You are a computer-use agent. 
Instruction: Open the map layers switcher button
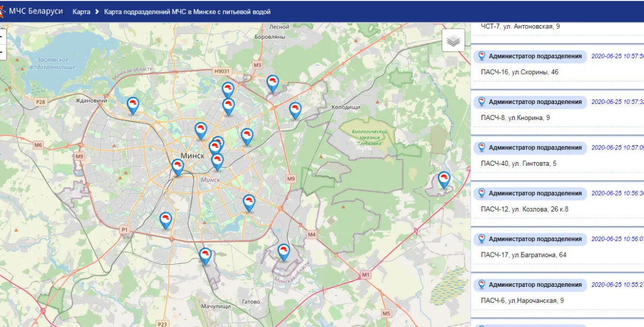point(453,41)
